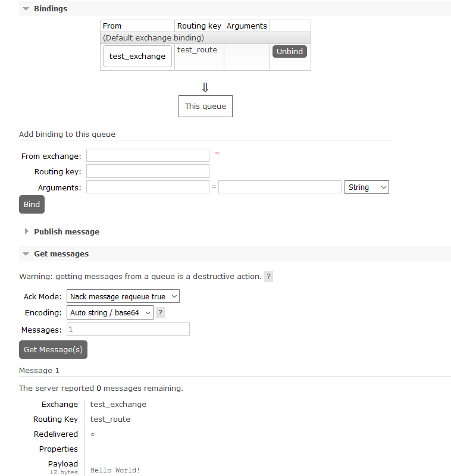Click the help icon next to Encoding
The width and height of the screenshot is (451, 476).
tap(160, 313)
